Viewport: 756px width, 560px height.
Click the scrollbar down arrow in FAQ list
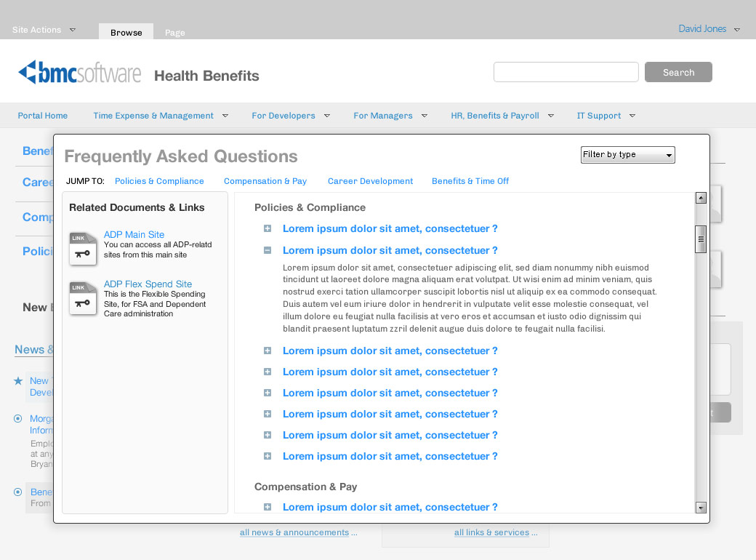coord(701,508)
